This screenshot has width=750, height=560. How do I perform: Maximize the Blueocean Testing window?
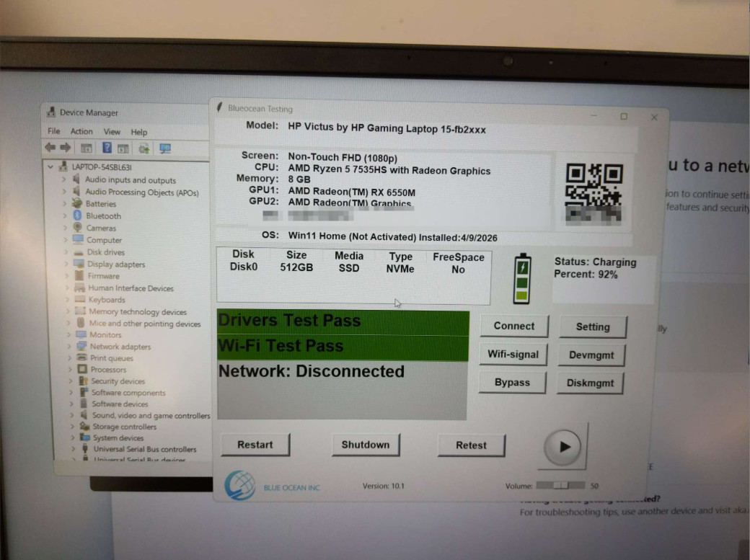click(x=624, y=116)
